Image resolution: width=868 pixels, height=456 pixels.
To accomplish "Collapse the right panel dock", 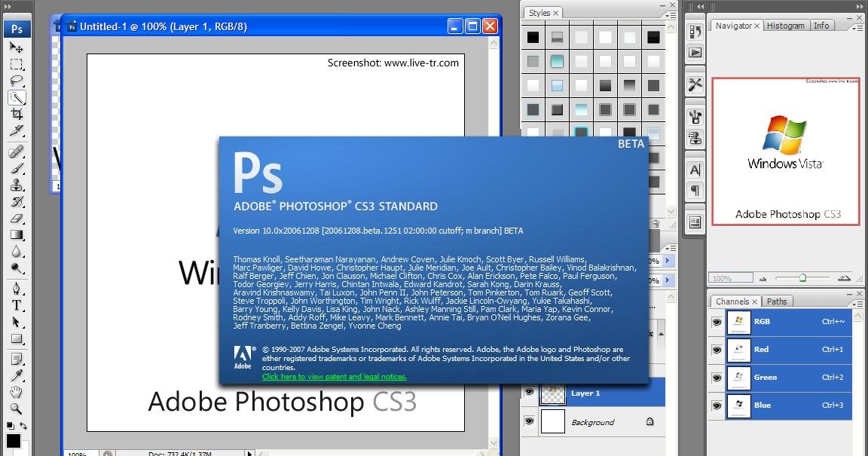I will pos(860,5).
